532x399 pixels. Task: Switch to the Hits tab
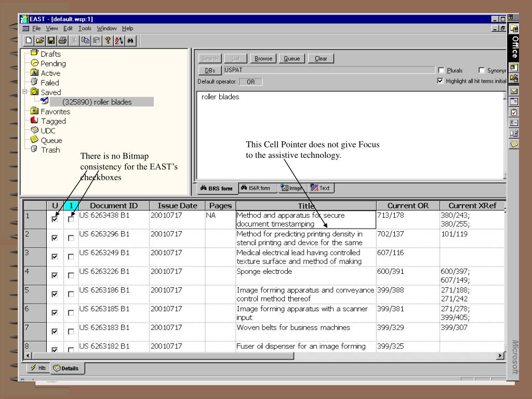click(38, 368)
